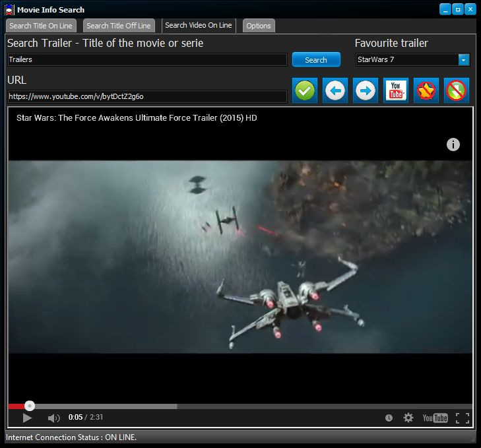
Task: Switch to Search Title On Line tab
Action: click(41, 26)
